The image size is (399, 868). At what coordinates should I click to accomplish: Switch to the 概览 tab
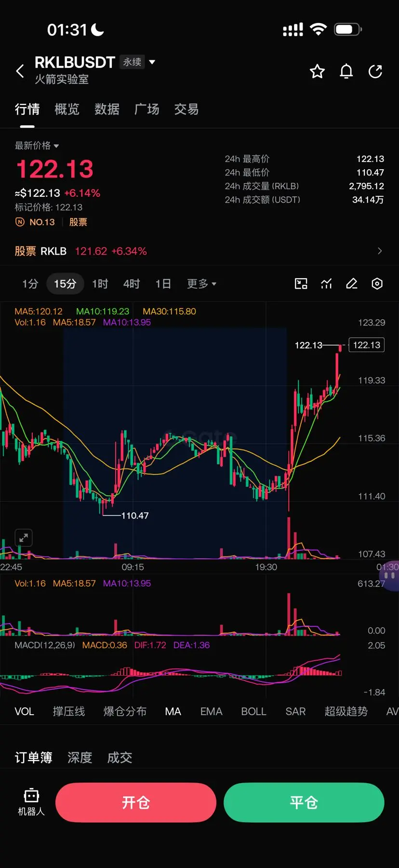[x=67, y=109]
